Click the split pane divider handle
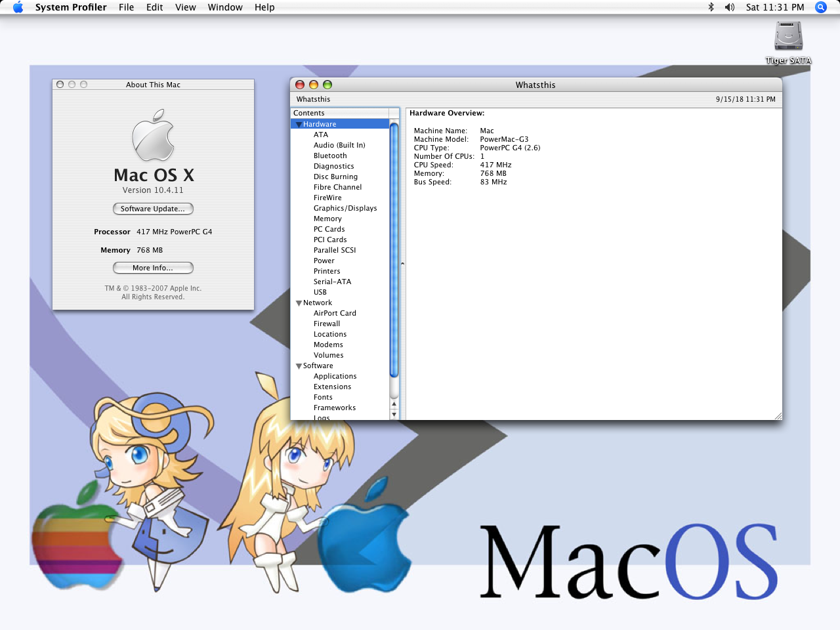This screenshot has width=840, height=630. point(402,264)
